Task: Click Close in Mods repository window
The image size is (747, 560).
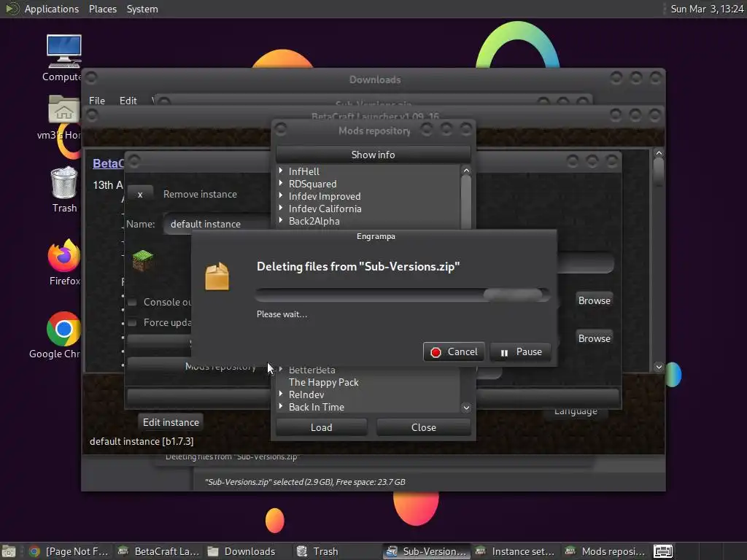Action: pos(424,427)
